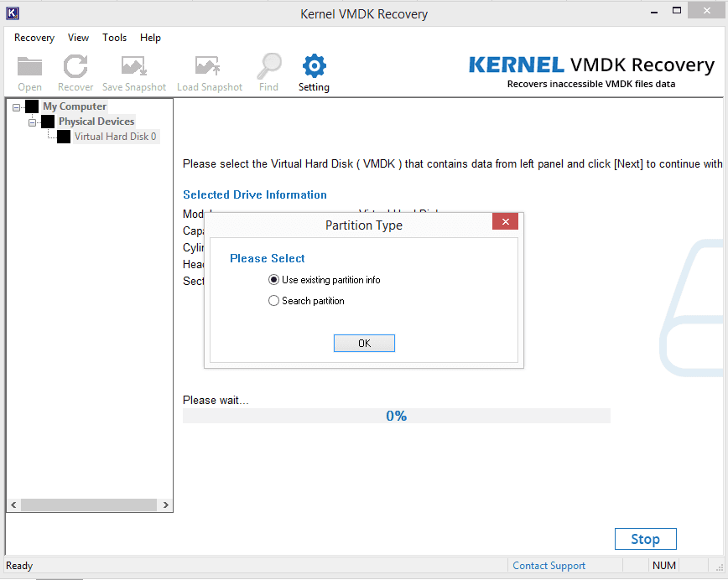Image resolution: width=728 pixels, height=580 pixels.
Task: Click the Ready status bar text
Action: 19,566
